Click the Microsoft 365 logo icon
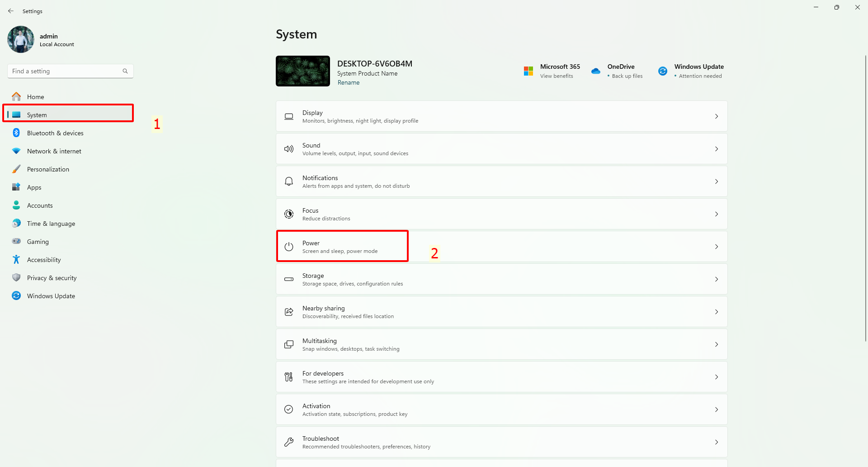Image resolution: width=868 pixels, height=467 pixels. coord(528,71)
